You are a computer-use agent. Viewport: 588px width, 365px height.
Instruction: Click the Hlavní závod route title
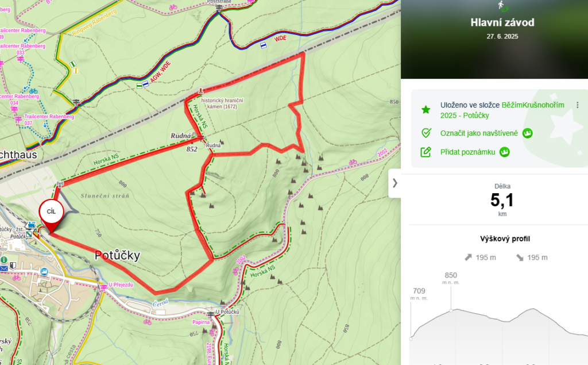click(502, 22)
